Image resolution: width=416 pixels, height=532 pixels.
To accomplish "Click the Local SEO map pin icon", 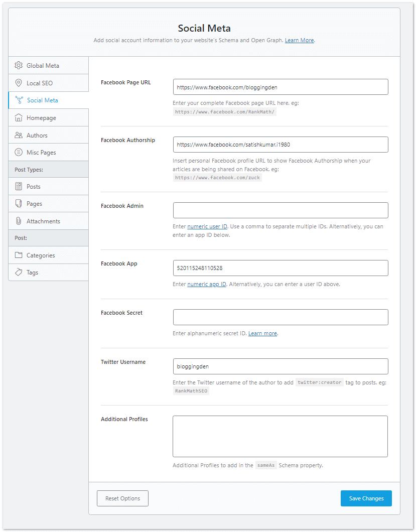I will point(19,83).
